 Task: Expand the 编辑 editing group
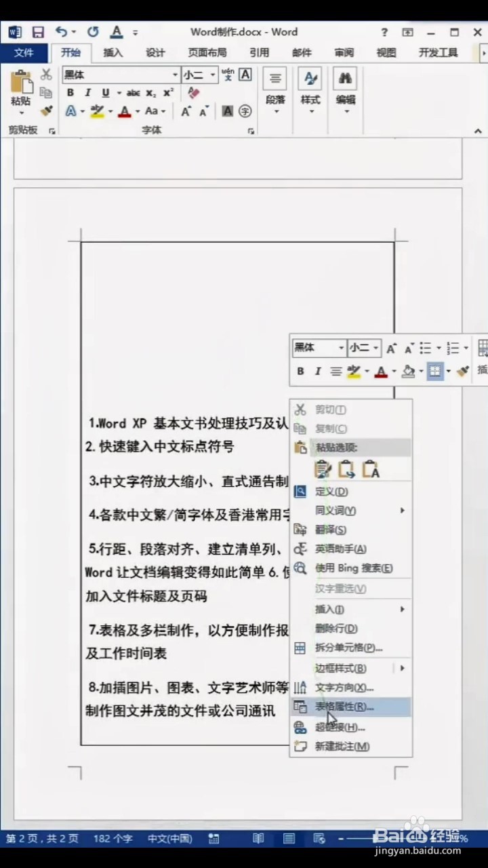345,92
